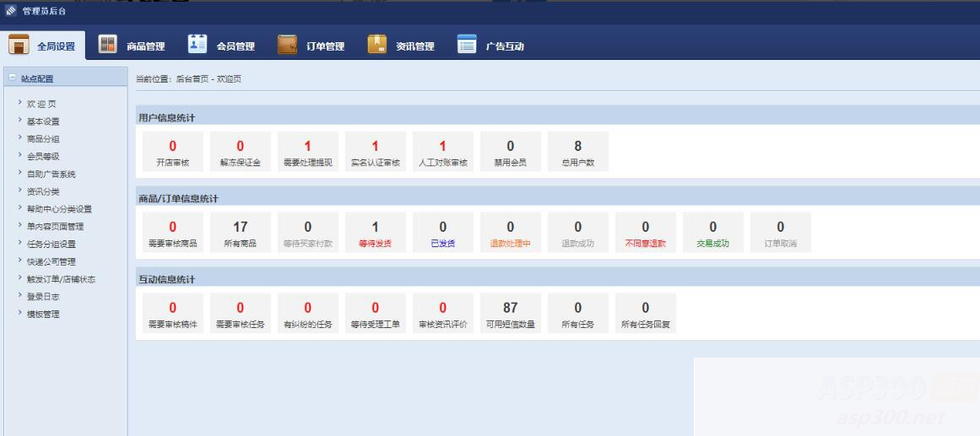Click the 全局设置 cabinet icon
This screenshot has width=980, height=436.
point(19,46)
